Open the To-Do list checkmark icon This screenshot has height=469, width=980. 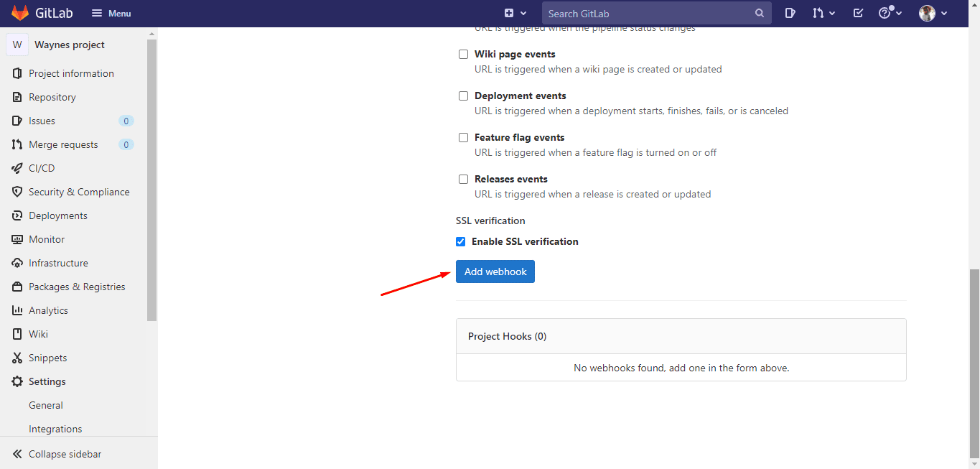pos(858,13)
